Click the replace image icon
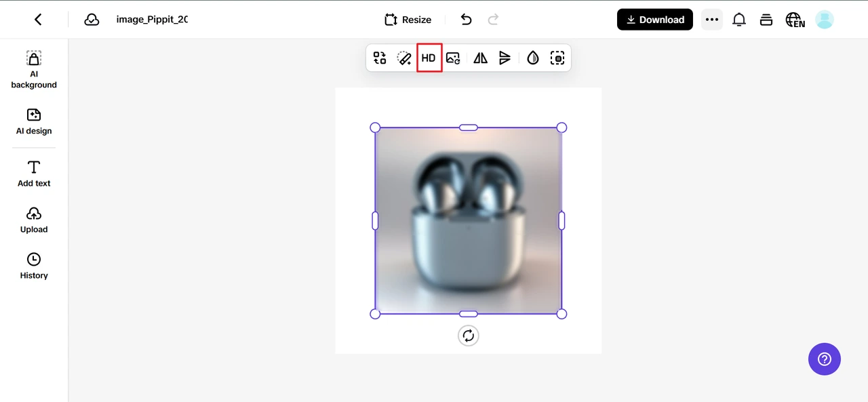 [x=453, y=58]
